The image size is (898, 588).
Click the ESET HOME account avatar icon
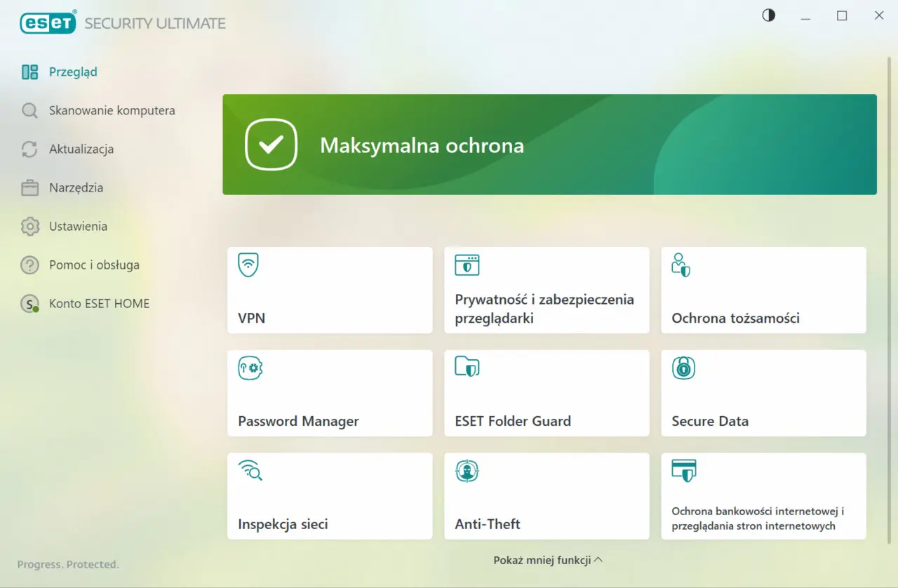[29, 304]
